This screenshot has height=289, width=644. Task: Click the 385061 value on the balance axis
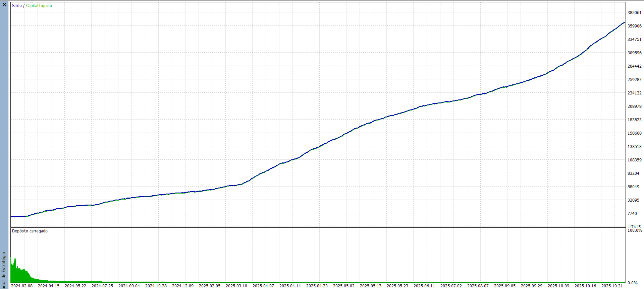tap(634, 13)
